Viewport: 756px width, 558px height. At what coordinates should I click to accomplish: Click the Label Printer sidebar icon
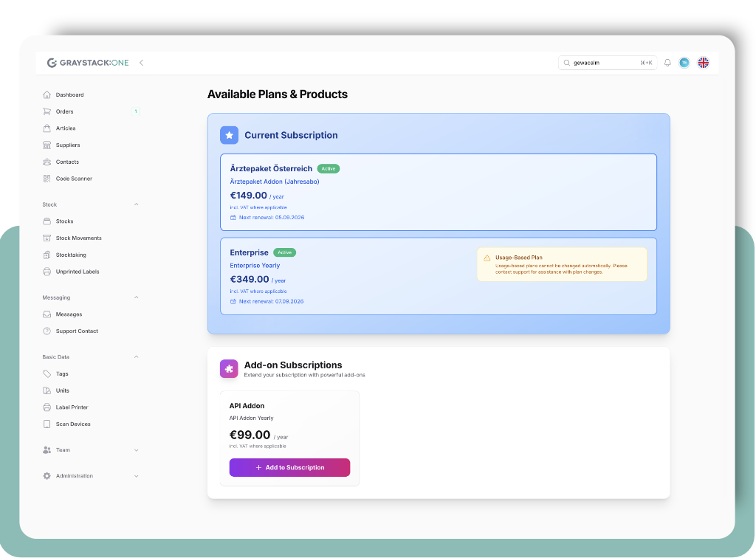pyautogui.click(x=47, y=407)
